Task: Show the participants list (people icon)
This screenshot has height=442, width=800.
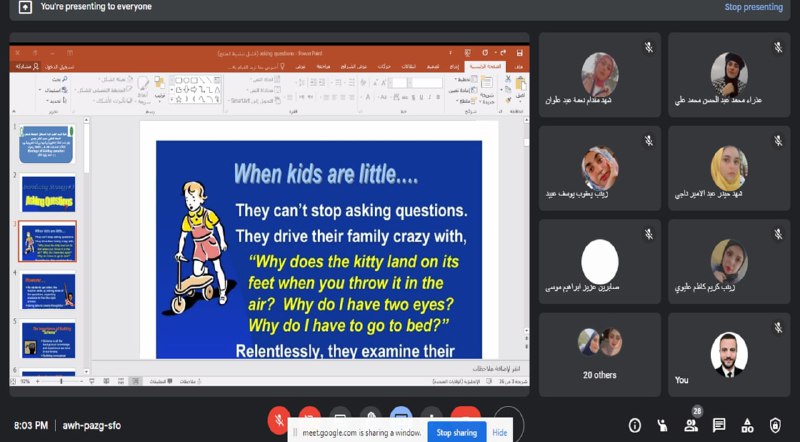Action: pos(691,425)
